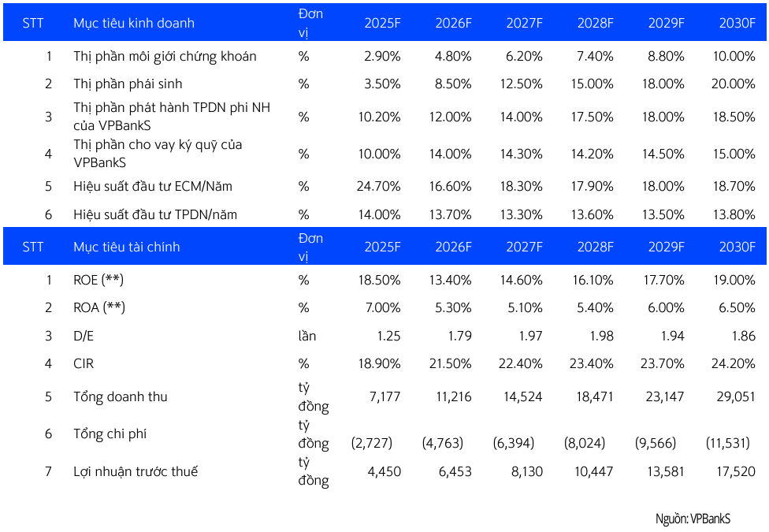Viewport: 769px width, 532px height.
Task: Click the "Mục tiêu kinh doanh" header cell
Action: coord(133,23)
